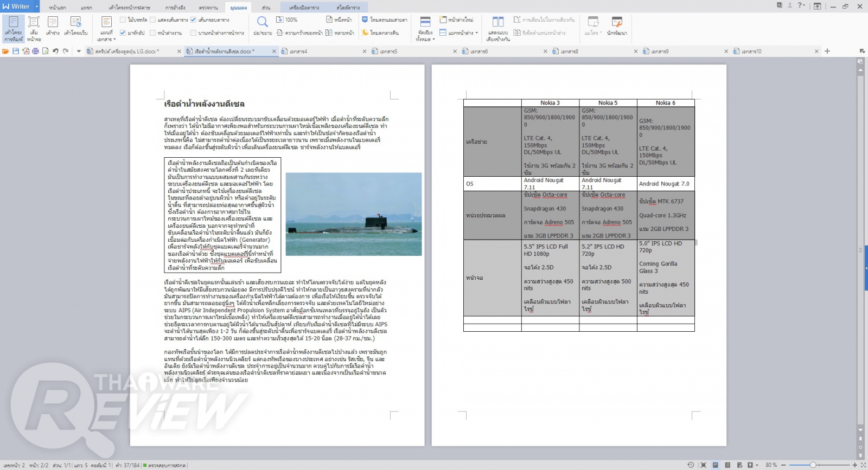The width and height of the screenshot is (868, 470).
Task: Expand Arrange All dropdown (จัดเรียงทั้งหมด)
Action: coord(425,29)
